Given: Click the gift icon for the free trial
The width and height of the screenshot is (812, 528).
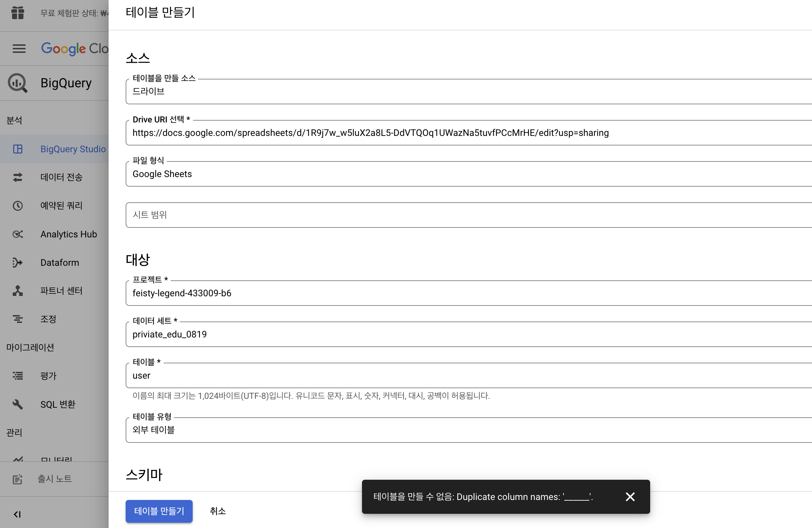Looking at the screenshot, I should coord(17,13).
